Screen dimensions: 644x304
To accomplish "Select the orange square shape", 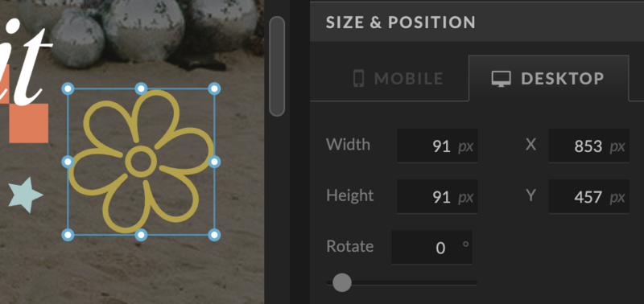I will pyautogui.click(x=29, y=123).
